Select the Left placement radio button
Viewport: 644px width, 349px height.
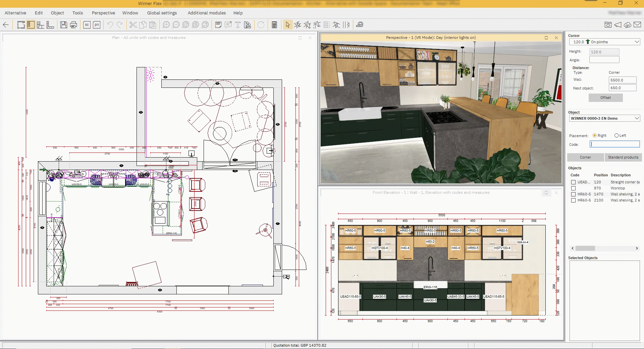(616, 135)
